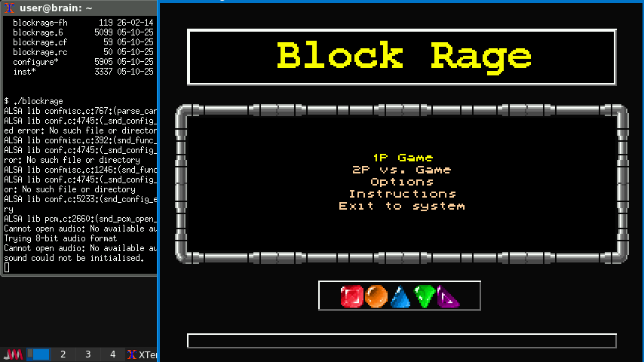Click the purple triangle gem
Image resolution: width=644 pixels, height=362 pixels.
(x=449, y=297)
